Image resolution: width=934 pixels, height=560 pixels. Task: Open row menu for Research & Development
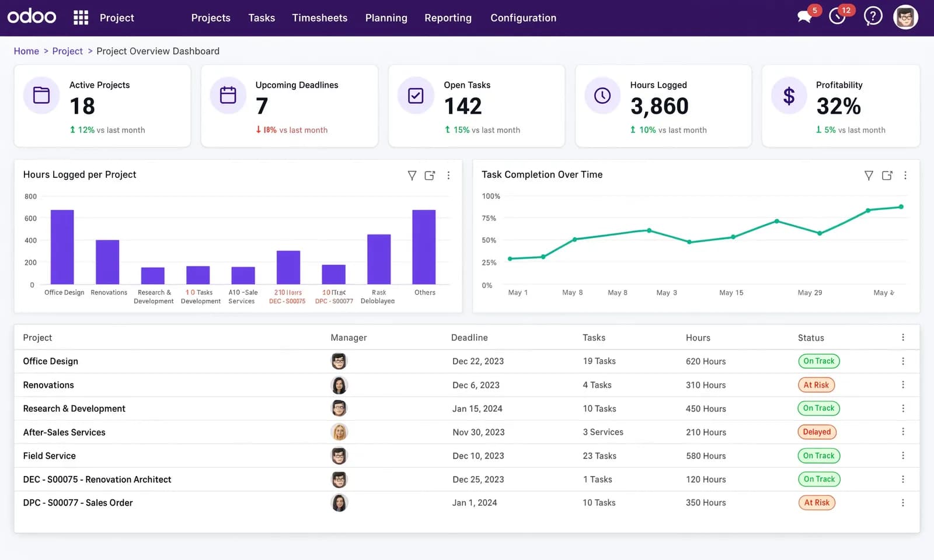pyautogui.click(x=903, y=408)
